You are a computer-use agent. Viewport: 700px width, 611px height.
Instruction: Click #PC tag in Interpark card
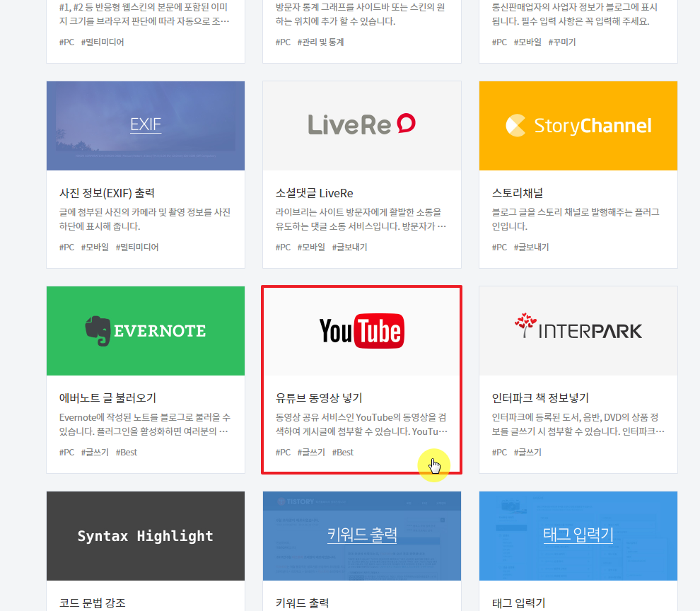tap(500, 453)
